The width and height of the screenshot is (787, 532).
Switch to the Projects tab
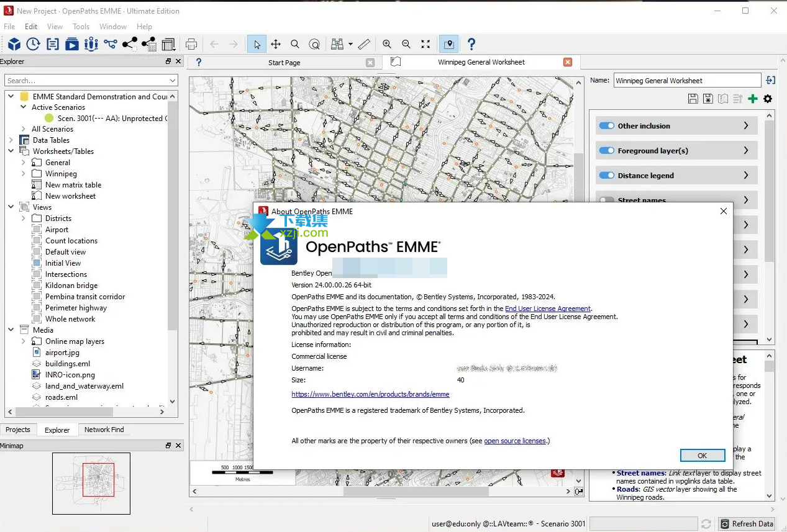click(18, 430)
